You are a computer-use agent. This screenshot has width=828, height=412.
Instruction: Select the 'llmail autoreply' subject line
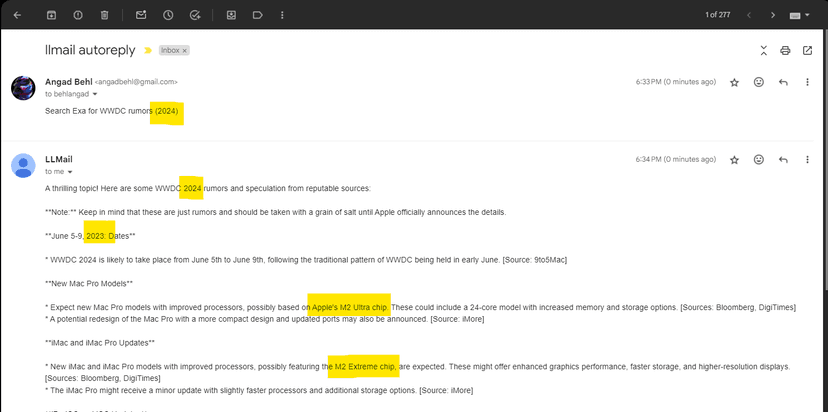pyautogui.click(x=90, y=50)
